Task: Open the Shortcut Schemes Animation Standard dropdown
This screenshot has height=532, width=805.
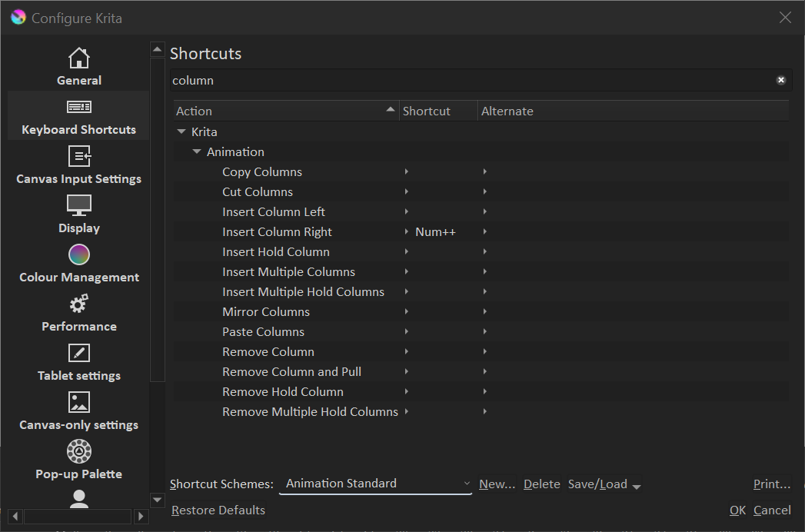Action: tap(375, 484)
